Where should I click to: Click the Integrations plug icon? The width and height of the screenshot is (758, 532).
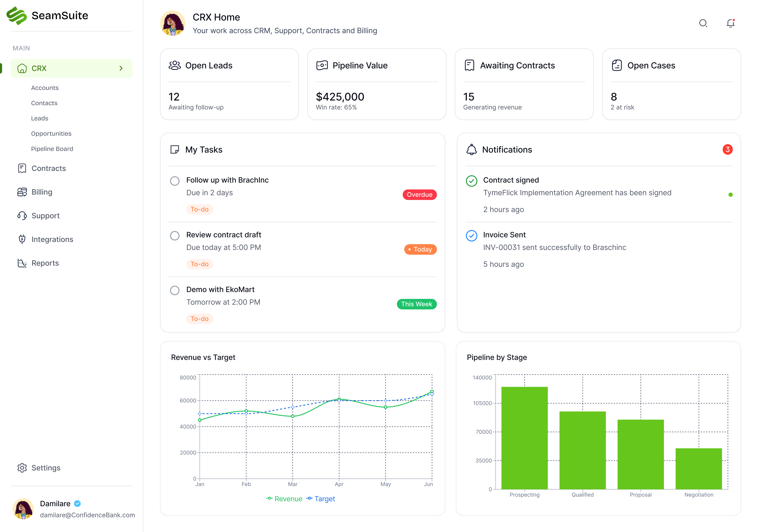click(x=22, y=239)
